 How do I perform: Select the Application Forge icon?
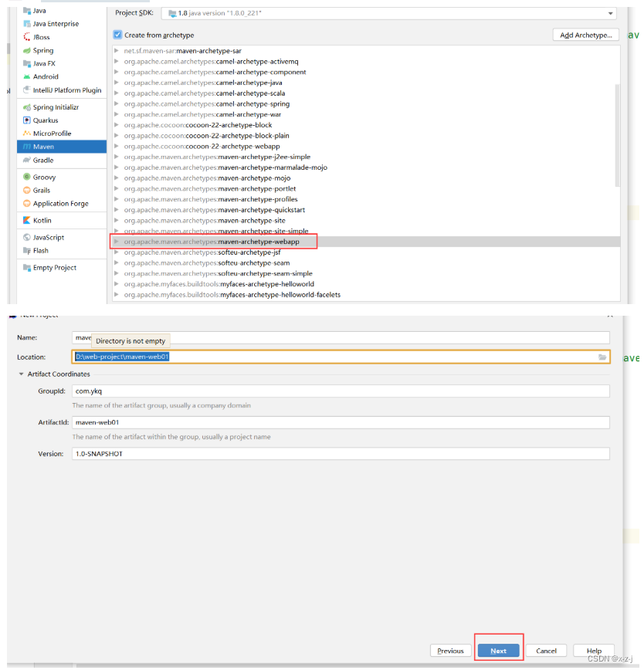coord(27,204)
